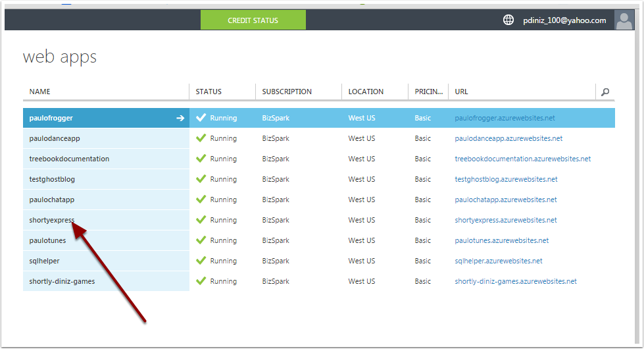Click paulofrogger running checkmark icon
The height and width of the screenshot is (349, 644).
[x=201, y=118]
